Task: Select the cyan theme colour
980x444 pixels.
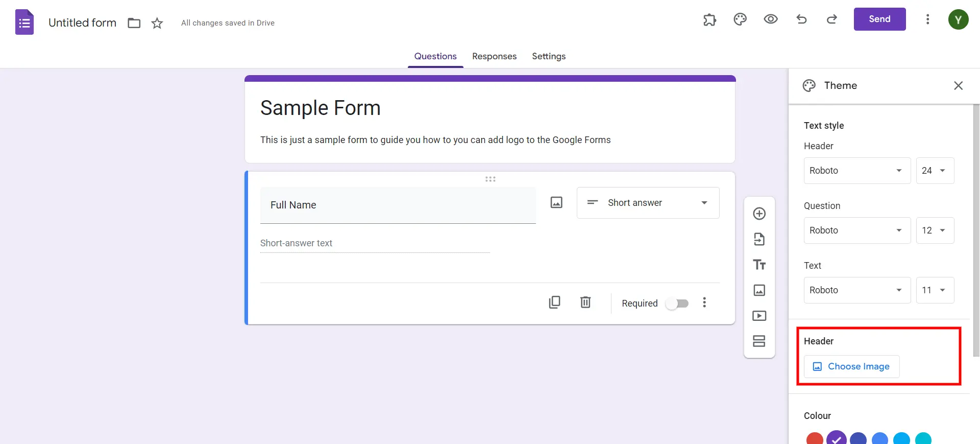Action: coord(923,439)
